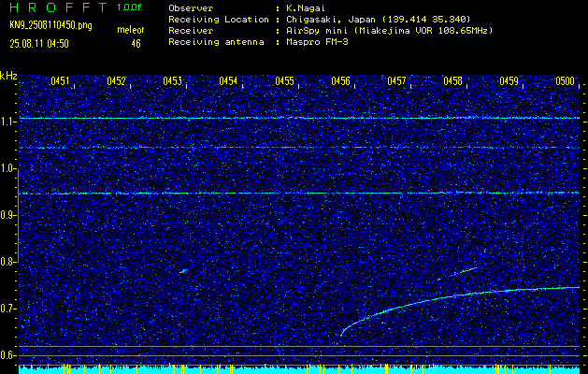This screenshot has height=374, width=588.
Task: Click the 0.7 frequency axis label
Action: click(7, 309)
